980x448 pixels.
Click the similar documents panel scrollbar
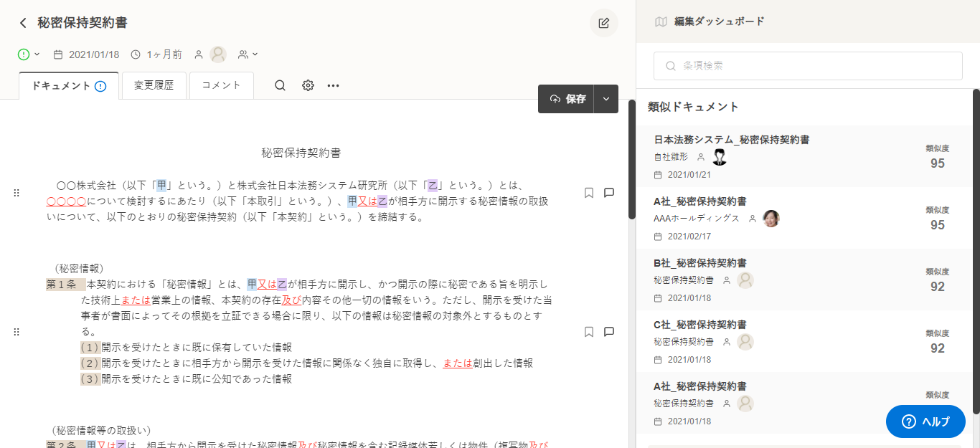pyautogui.click(x=976, y=251)
